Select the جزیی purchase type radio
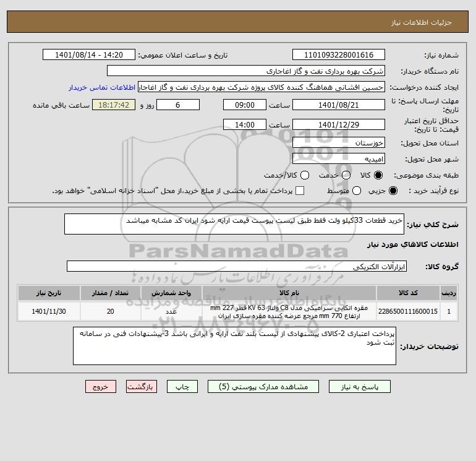 click(x=393, y=191)
